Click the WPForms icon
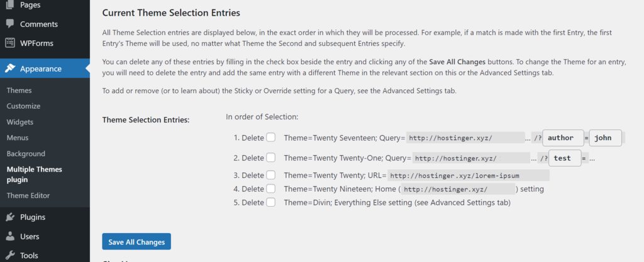 point(10,43)
